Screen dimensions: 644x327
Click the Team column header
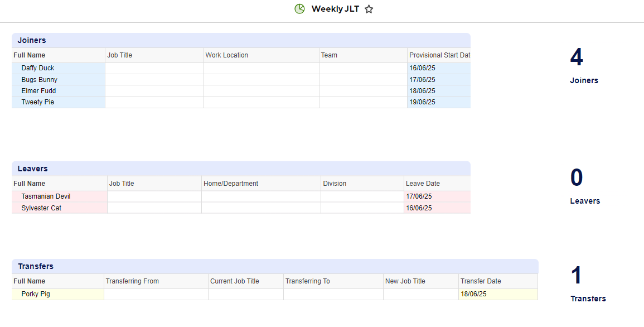[x=363, y=55]
